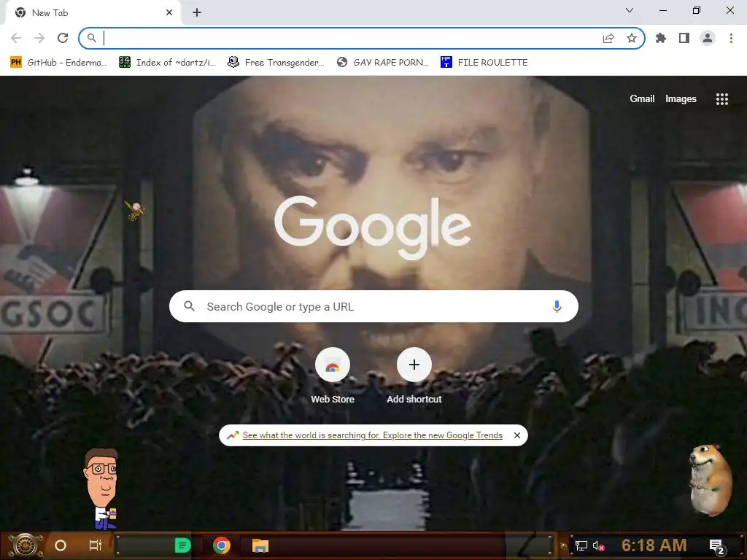Toggle the Chrome side panel icon

coord(684,38)
